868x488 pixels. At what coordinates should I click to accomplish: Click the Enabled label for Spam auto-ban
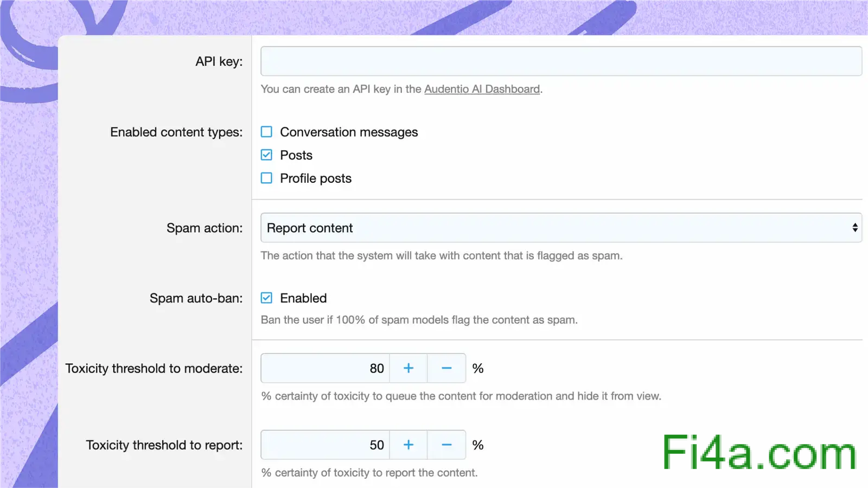point(303,298)
